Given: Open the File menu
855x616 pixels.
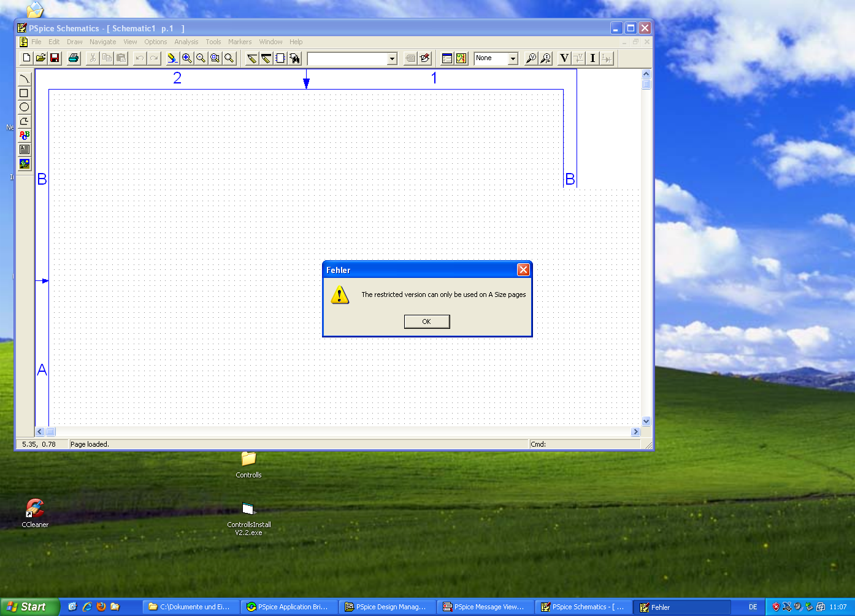Looking at the screenshot, I should coord(36,42).
